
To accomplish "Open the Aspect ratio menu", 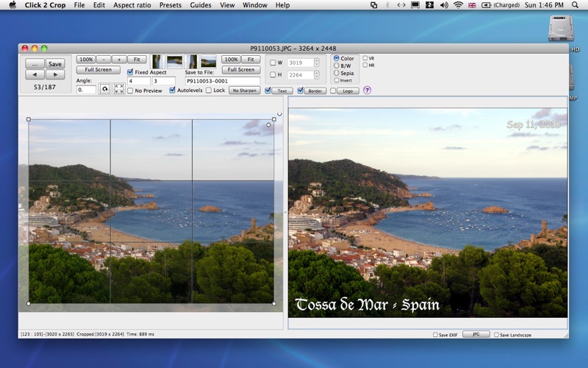I will [x=132, y=5].
